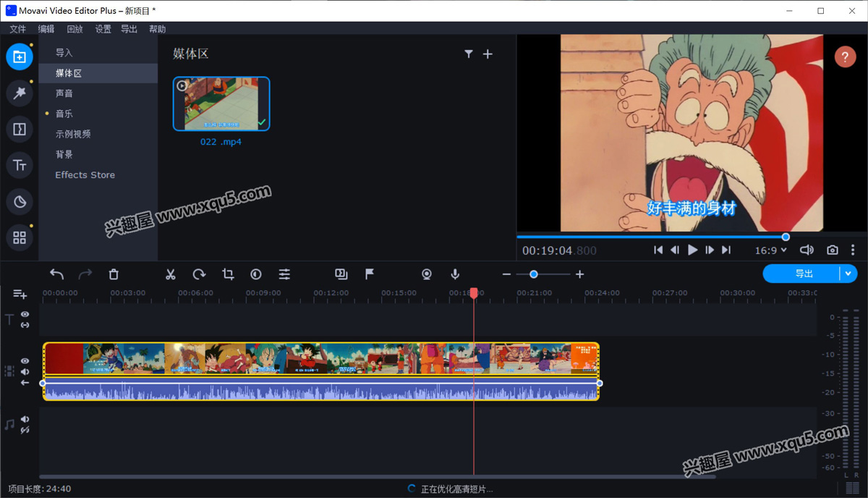The image size is (868, 498).
Task: Open the 回放 menu
Action: tap(75, 29)
